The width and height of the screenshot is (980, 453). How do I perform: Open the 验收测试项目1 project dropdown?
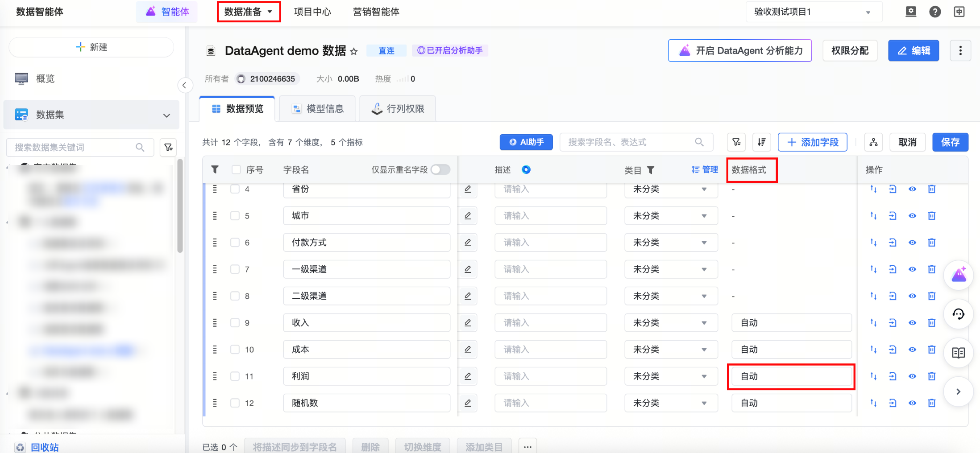813,12
